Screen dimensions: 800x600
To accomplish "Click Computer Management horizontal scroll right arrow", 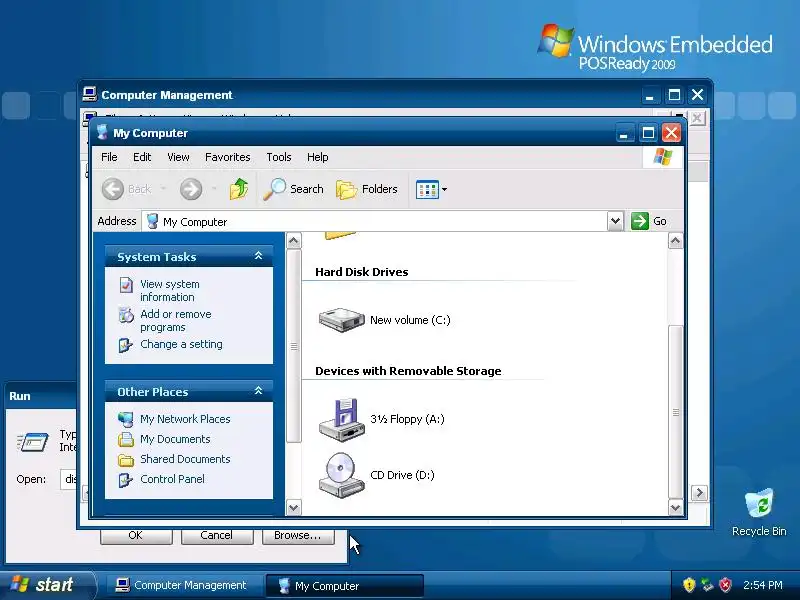I will point(699,493).
